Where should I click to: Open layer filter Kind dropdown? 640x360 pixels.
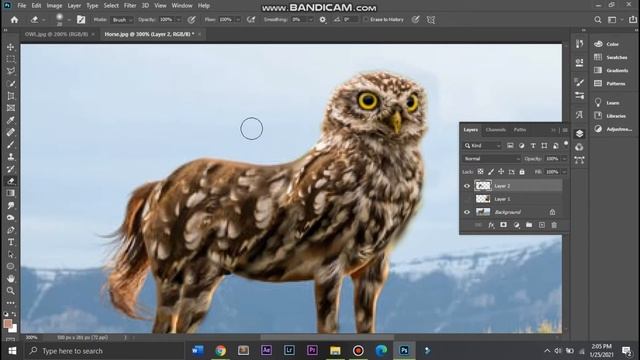(x=482, y=146)
